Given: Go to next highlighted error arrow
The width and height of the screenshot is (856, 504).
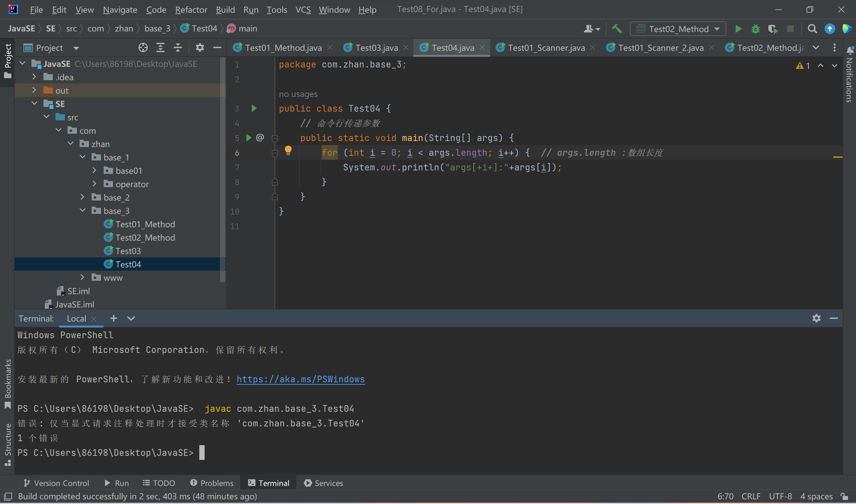Looking at the screenshot, I should pyautogui.click(x=835, y=66).
